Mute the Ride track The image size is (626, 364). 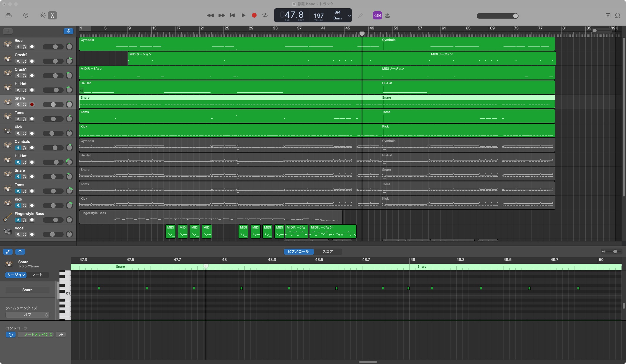click(x=18, y=47)
